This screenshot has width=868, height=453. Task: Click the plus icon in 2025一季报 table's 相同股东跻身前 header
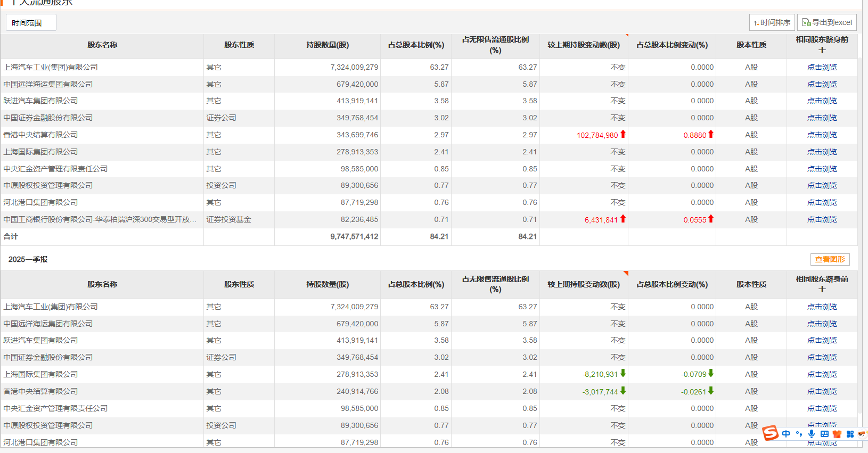822,289
